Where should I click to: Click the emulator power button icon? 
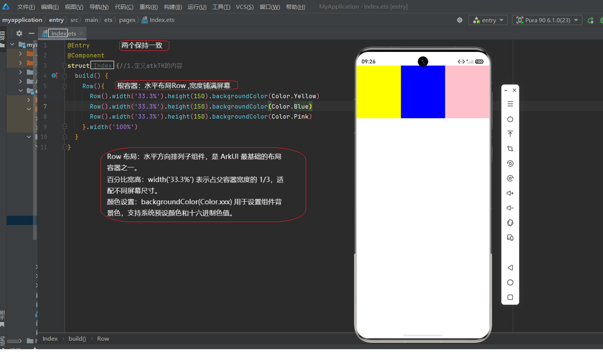point(510,119)
